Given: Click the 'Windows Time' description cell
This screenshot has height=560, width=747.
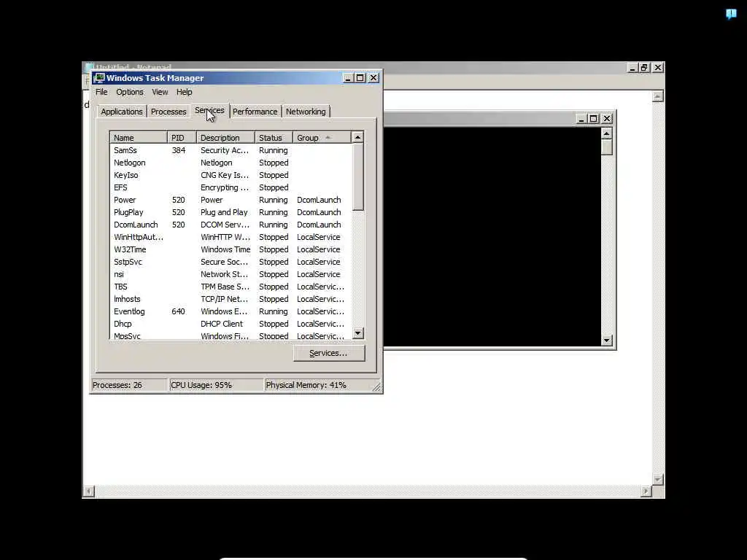Looking at the screenshot, I should [x=225, y=249].
